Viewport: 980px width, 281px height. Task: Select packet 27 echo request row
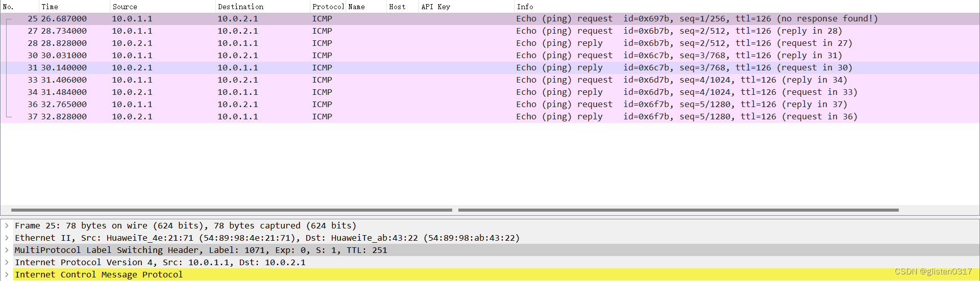[490, 31]
